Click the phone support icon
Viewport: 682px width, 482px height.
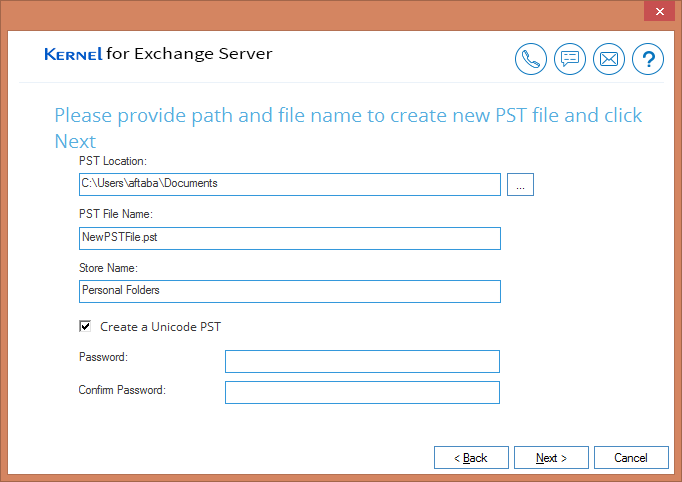pyautogui.click(x=531, y=59)
